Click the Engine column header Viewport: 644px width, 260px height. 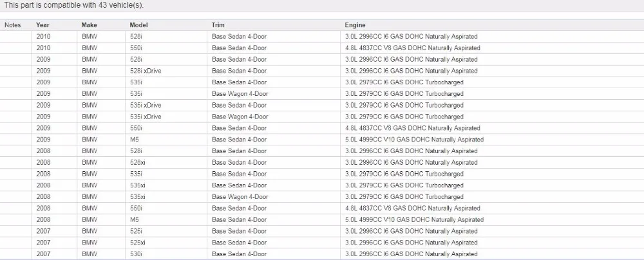[x=355, y=25]
